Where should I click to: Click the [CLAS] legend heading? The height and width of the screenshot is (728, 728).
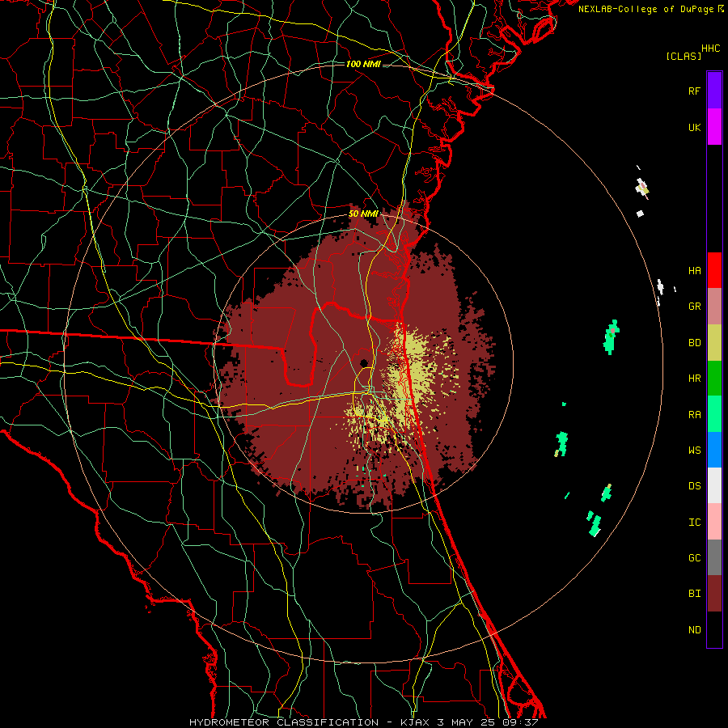coord(684,57)
